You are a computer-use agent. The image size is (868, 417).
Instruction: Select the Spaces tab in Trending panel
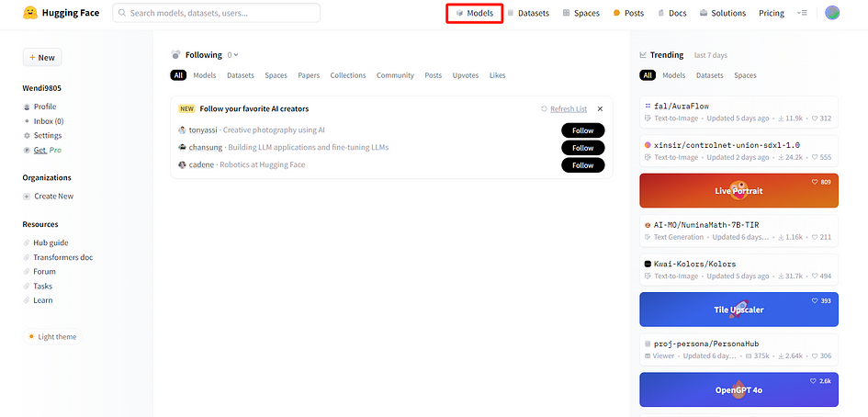[745, 75]
